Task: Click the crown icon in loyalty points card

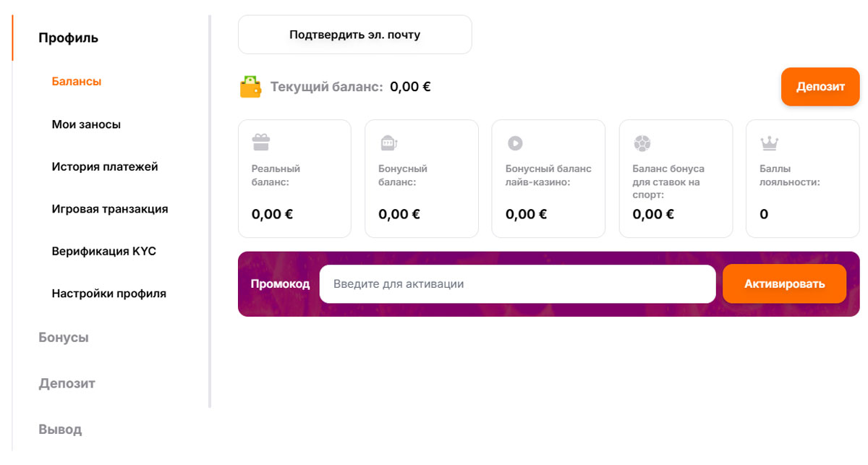Action: pos(769,143)
